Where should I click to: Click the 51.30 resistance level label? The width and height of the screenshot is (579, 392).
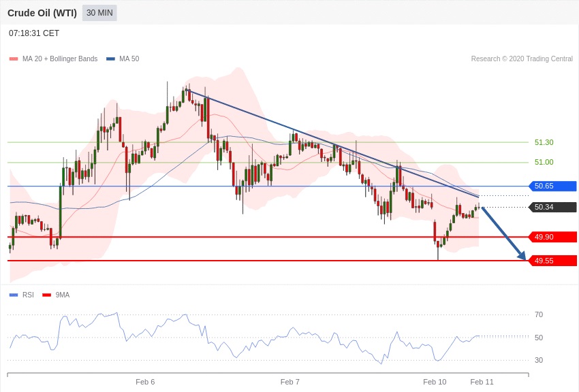point(544,142)
